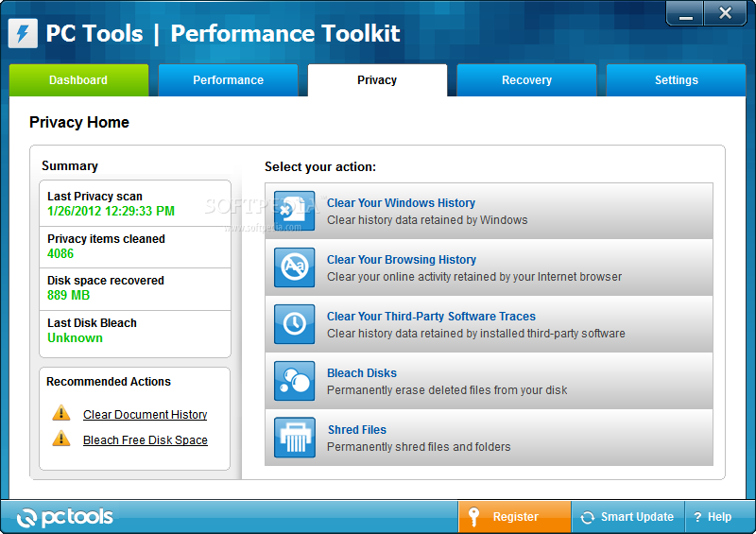Screen dimensions: 756x534
Task: Click the privacy items cleaned value 4086
Action: point(60,253)
